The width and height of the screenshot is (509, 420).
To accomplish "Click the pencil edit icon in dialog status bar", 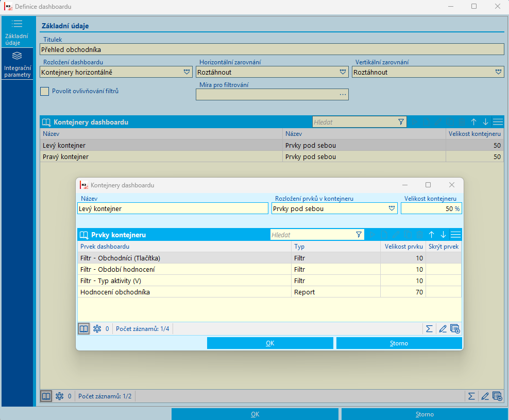I will [443, 329].
